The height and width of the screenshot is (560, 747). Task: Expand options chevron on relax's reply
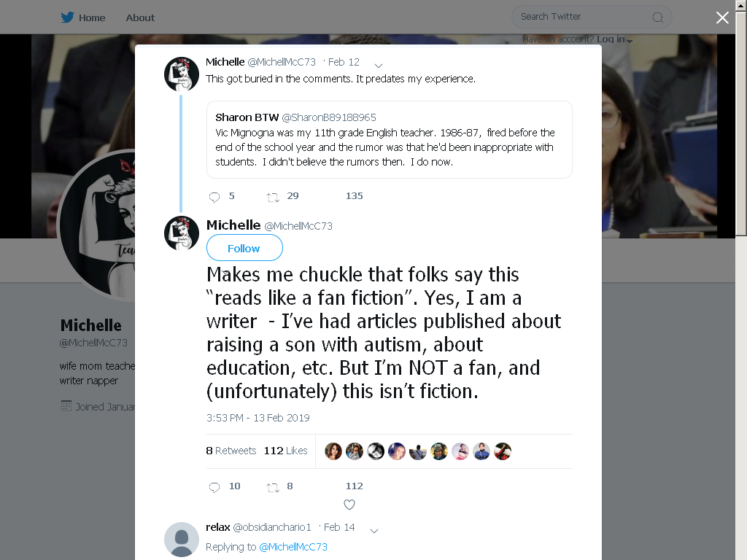coord(374,531)
